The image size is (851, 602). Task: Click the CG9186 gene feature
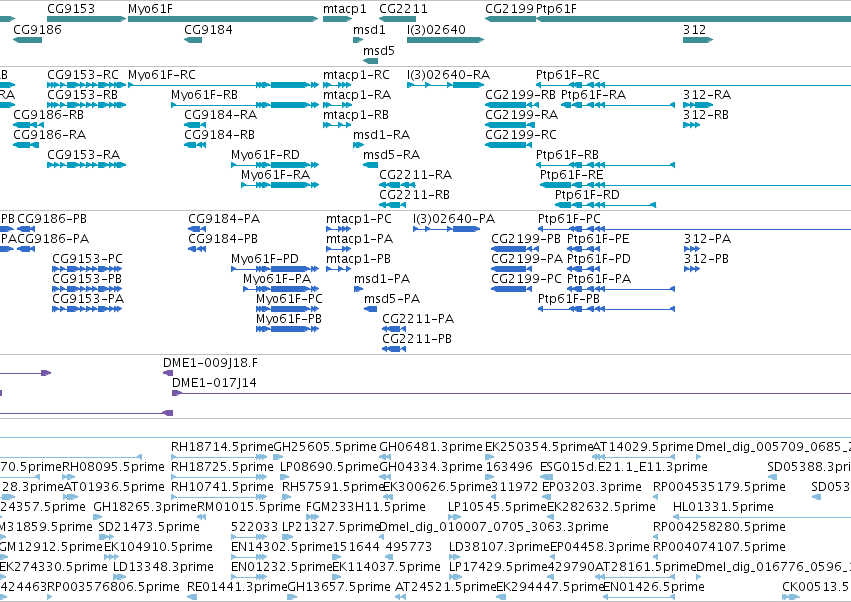tap(27, 40)
